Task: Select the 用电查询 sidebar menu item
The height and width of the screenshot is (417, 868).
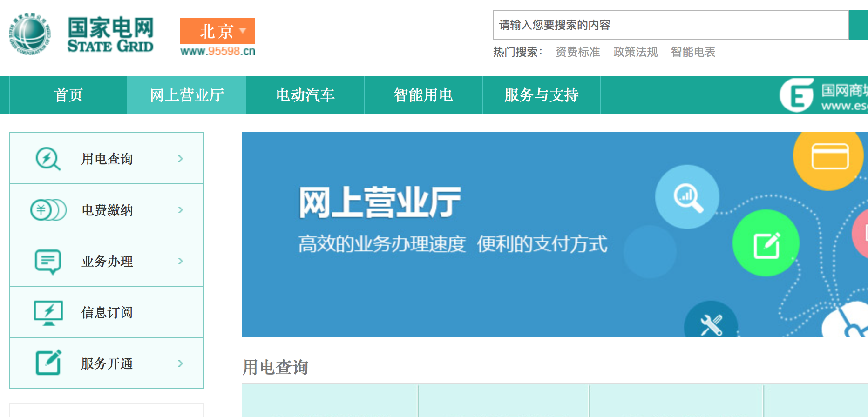Action: point(107,158)
